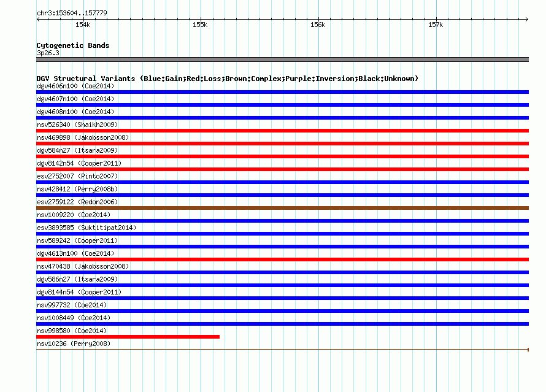Image resolution: width=546 pixels, height=392 pixels.
Task: Select the short nsv998580 red loss bar
Action: click(128, 337)
